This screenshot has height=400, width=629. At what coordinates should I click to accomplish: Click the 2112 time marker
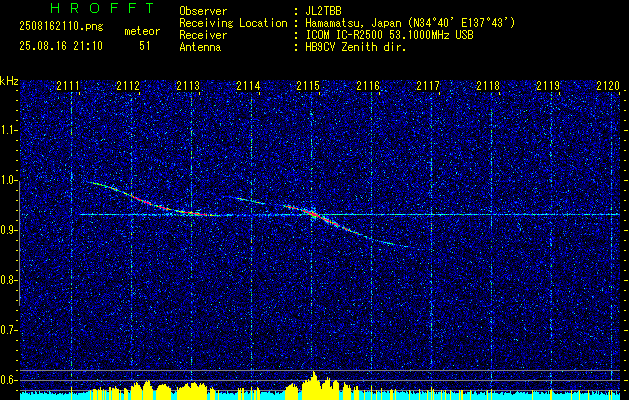pos(128,85)
